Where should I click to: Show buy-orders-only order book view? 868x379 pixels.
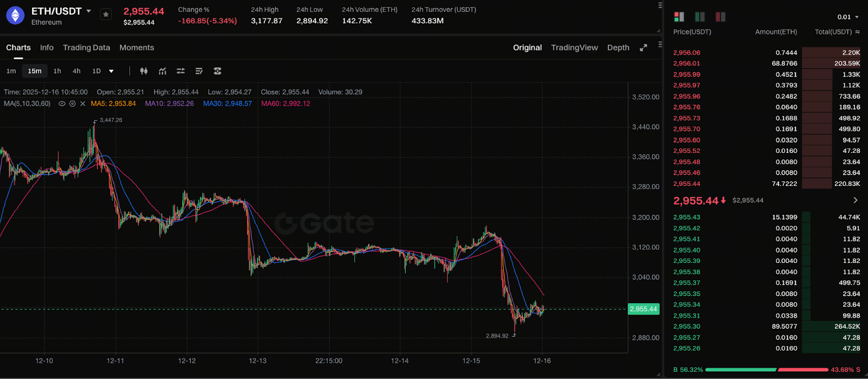coord(700,17)
